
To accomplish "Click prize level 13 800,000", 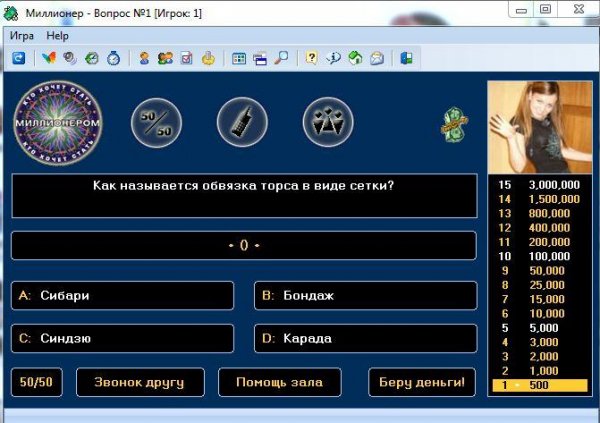I will [540, 213].
